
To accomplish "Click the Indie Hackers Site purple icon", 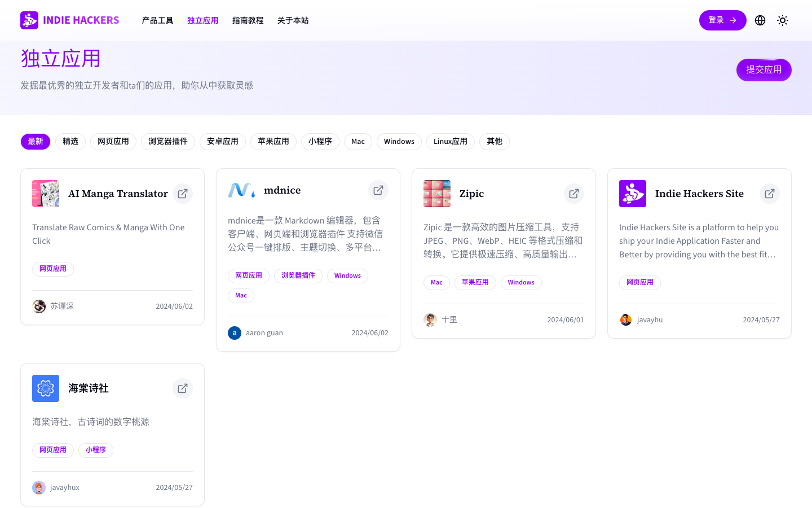I will click(x=632, y=193).
